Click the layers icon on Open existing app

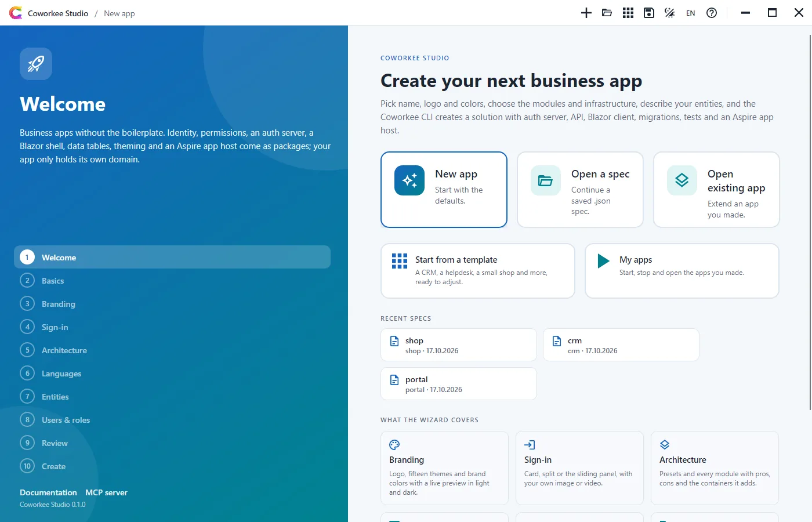682,180
